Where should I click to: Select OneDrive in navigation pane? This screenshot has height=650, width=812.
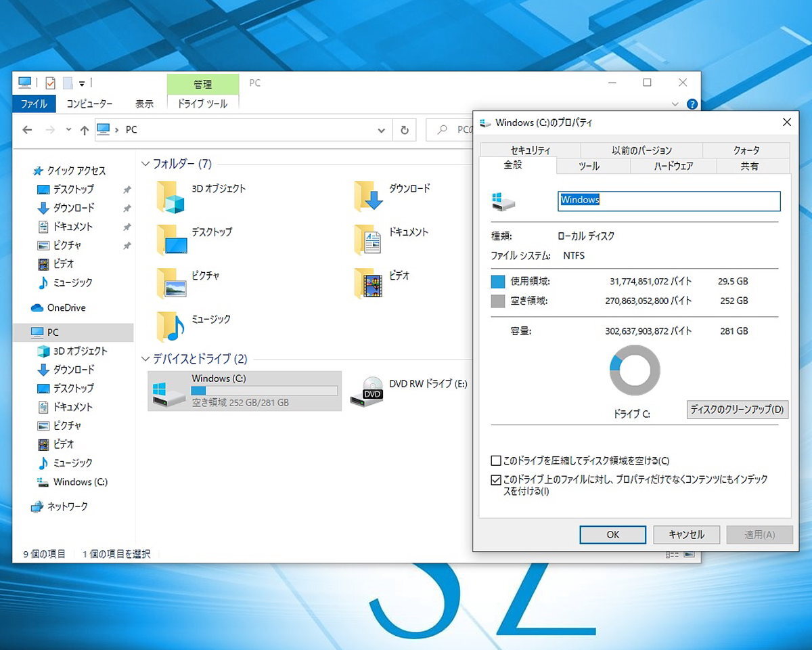(66, 307)
